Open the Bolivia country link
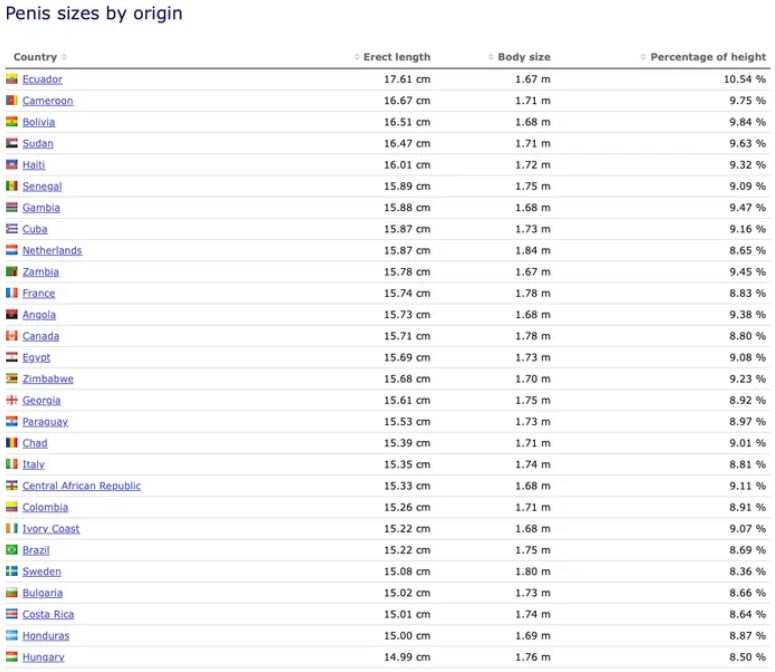Image resolution: width=775 pixels, height=672 pixels. coord(39,122)
